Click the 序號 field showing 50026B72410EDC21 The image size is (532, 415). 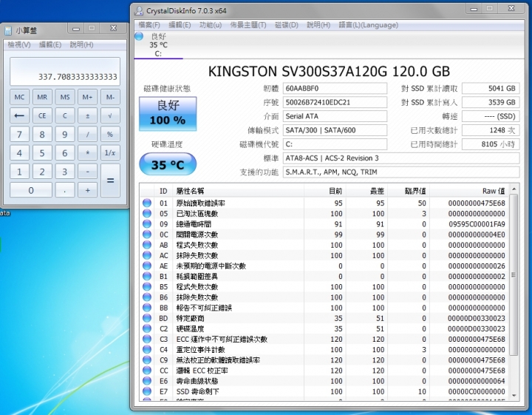(335, 102)
